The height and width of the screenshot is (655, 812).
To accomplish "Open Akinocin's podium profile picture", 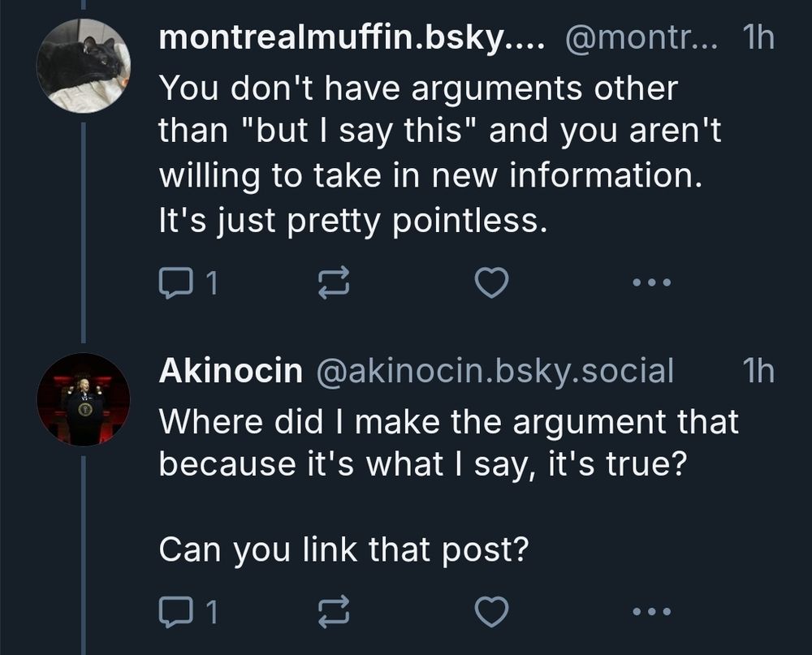I will click(x=83, y=399).
